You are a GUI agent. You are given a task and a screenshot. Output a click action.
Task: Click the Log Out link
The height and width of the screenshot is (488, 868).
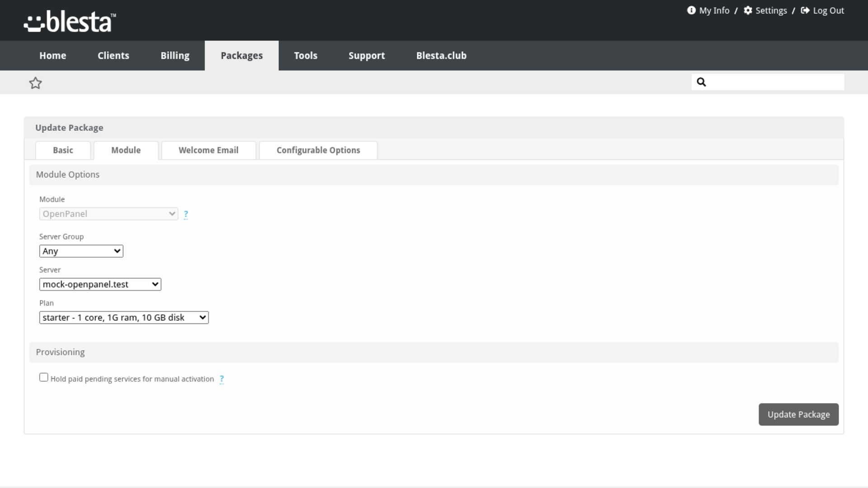point(828,10)
